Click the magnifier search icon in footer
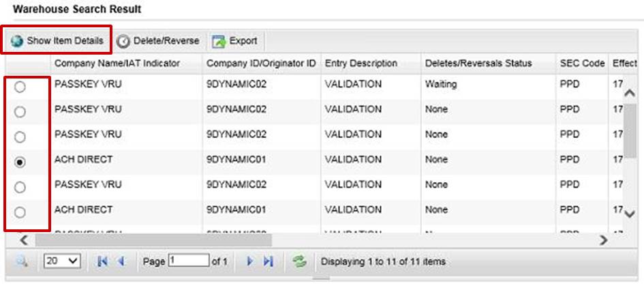Viewport: 644px width, 286px height. point(21,261)
